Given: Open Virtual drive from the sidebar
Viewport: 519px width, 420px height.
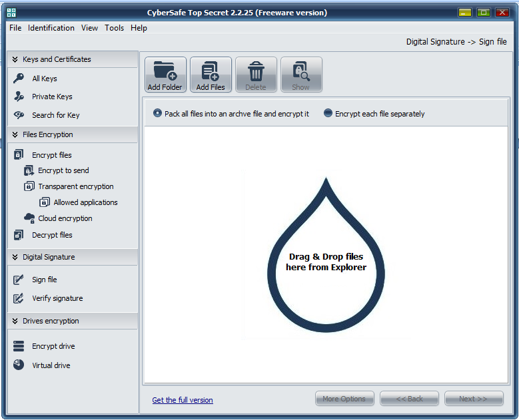Looking at the screenshot, I should coord(51,365).
